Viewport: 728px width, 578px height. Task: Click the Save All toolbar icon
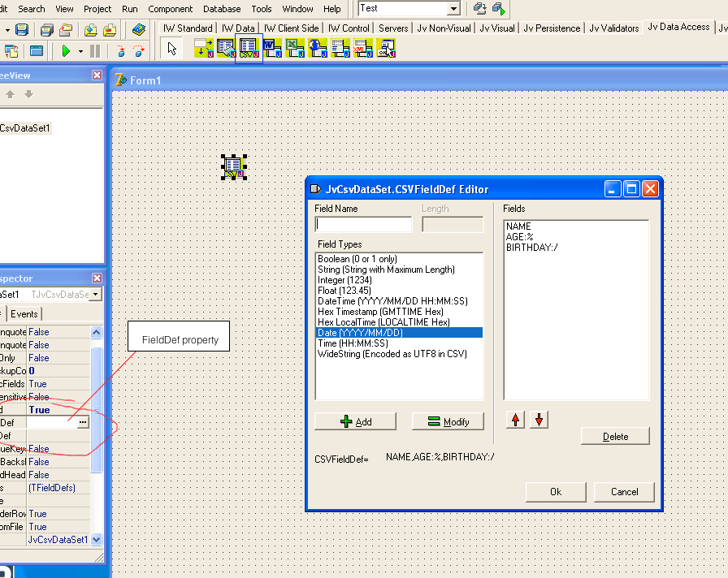click(46, 30)
